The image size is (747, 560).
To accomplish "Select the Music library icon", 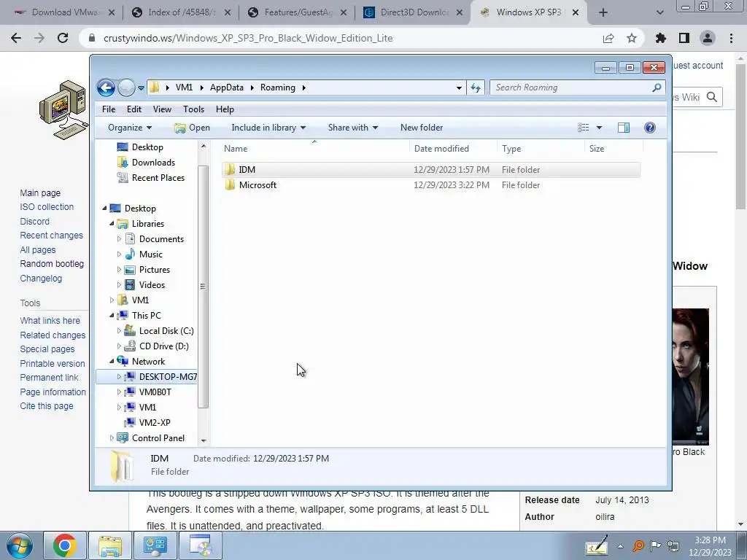I will click(x=130, y=254).
